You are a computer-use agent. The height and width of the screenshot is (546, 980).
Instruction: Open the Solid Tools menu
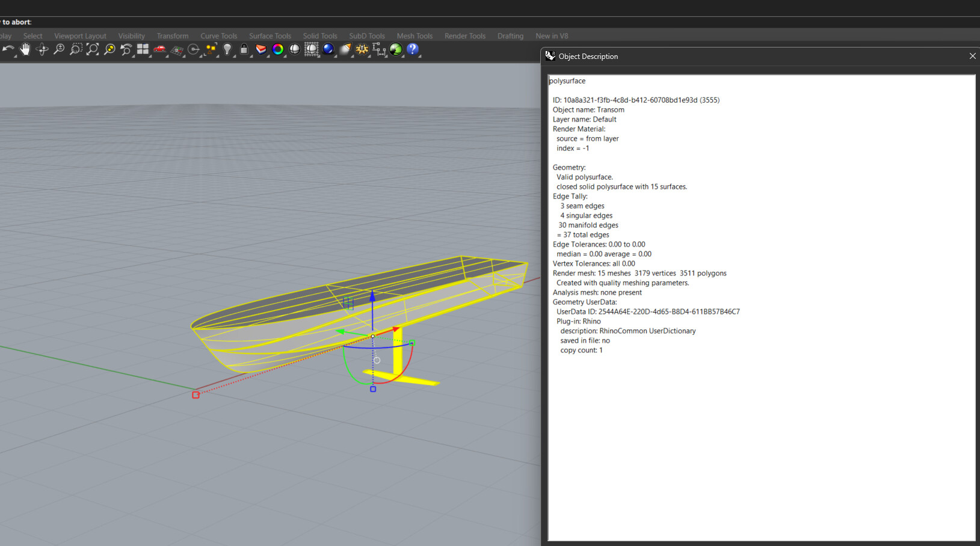pyautogui.click(x=319, y=35)
